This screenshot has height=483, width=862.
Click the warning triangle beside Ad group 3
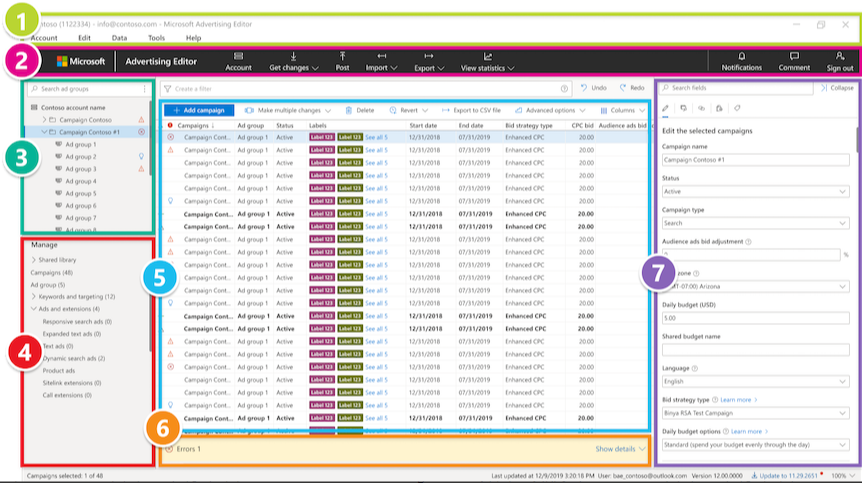(141, 169)
